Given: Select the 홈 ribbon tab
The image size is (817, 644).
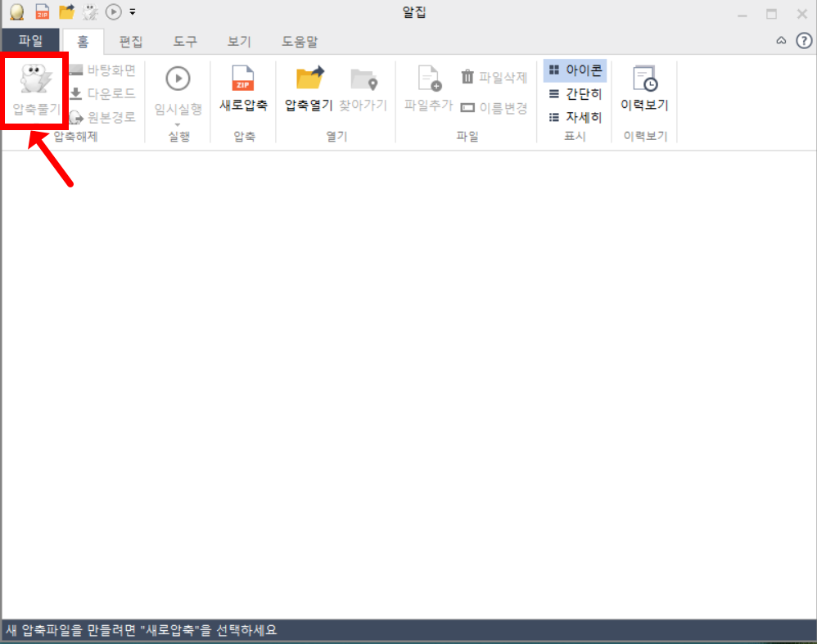Looking at the screenshot, I should (83, 41).
